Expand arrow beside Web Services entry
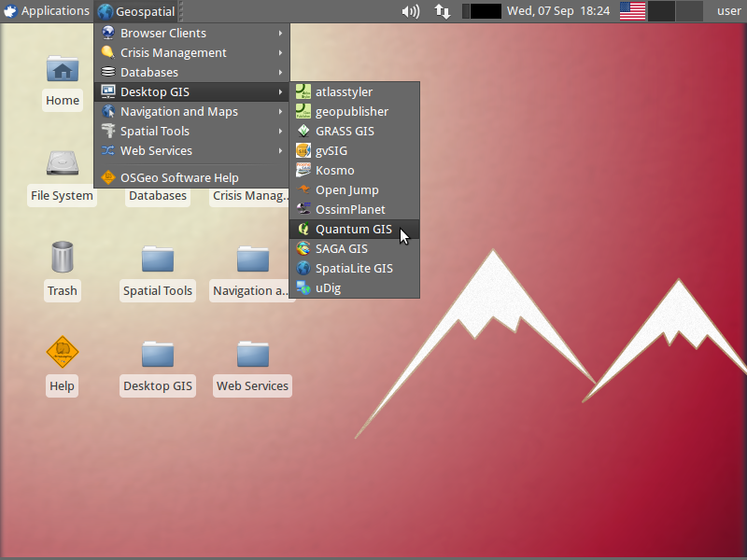This screenshot has width=747, height=560. tap(281, 150)
